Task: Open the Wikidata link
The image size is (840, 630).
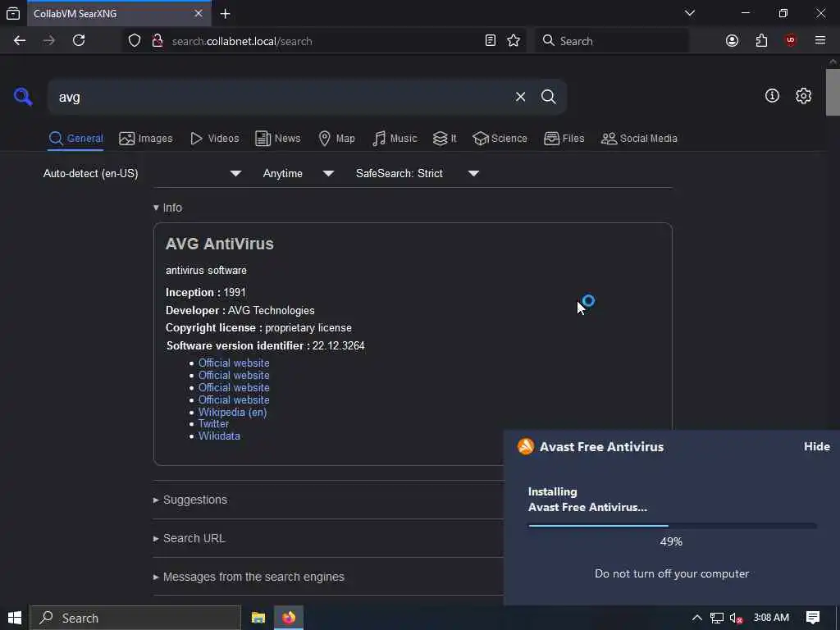Action: [219, 436]
